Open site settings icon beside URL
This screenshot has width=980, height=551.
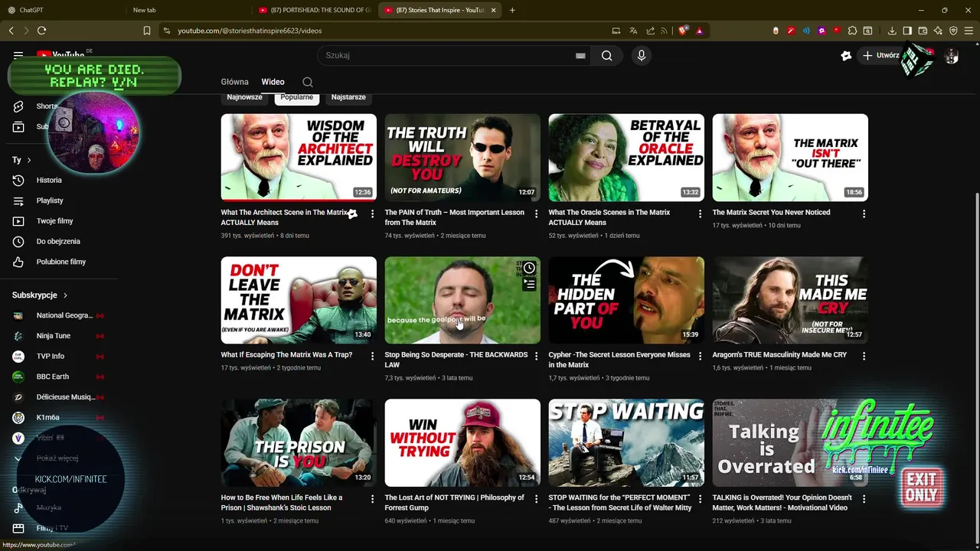(x=166, y=31)
